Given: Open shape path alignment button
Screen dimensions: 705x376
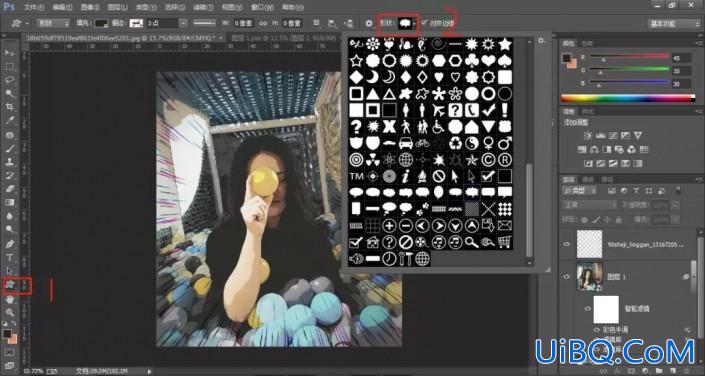Looking at the screenshot, I should click(332, 23).
